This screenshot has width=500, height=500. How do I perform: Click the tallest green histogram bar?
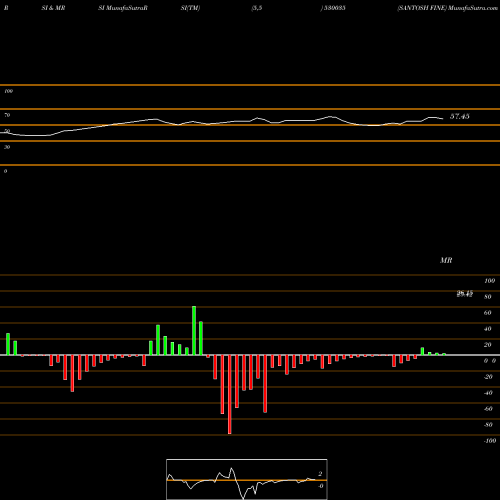[194, 330]
